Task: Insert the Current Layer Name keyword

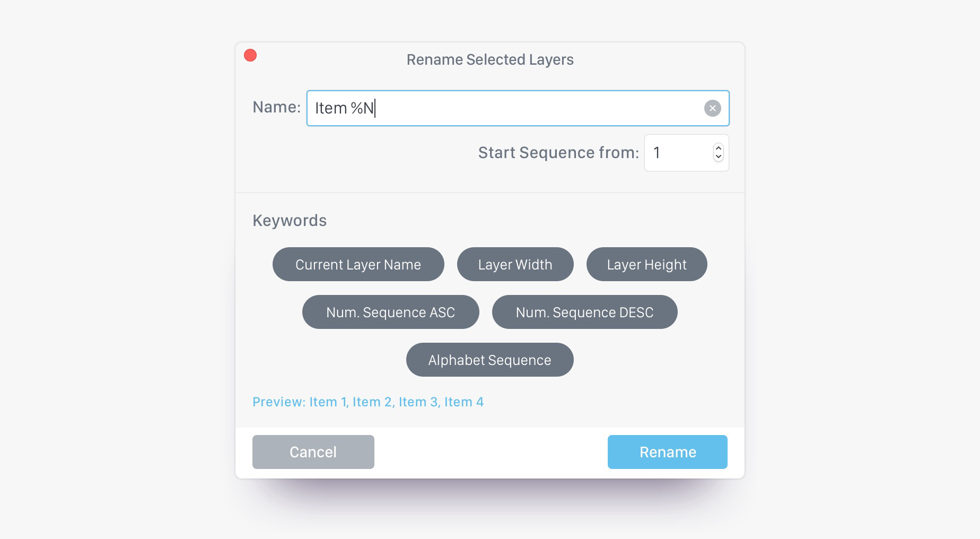Action: pos(358,264)
